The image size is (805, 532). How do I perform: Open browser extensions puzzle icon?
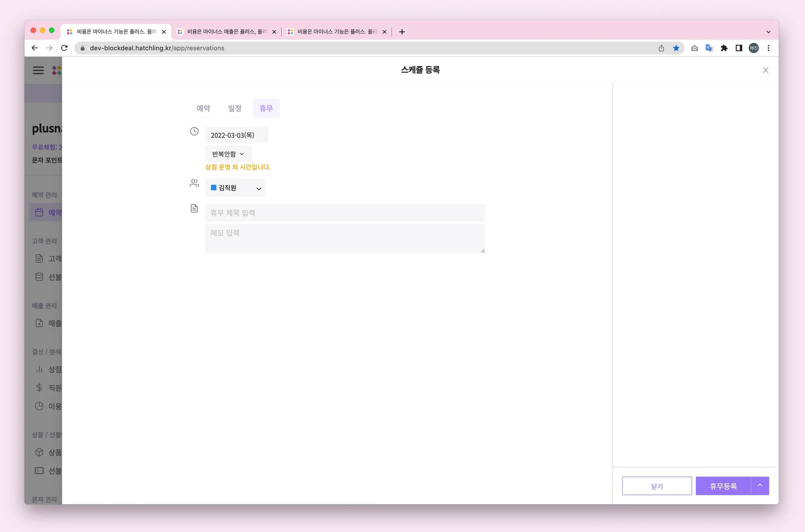tap(724, 48)
